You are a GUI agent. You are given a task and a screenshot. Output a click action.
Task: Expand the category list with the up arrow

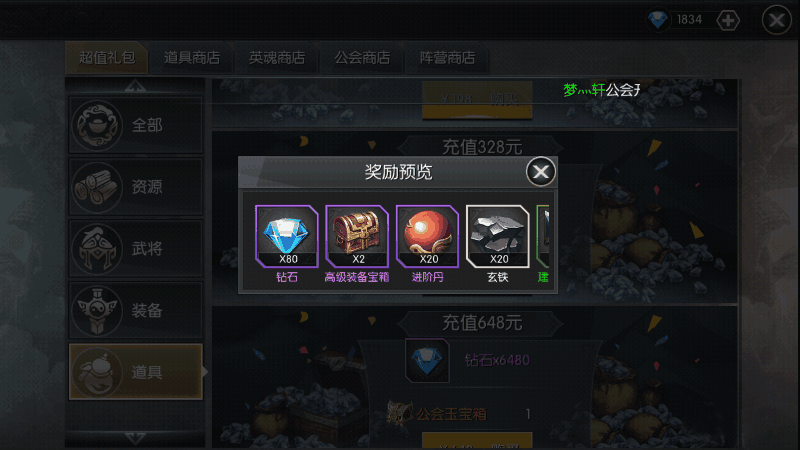[x=136, y=86]
